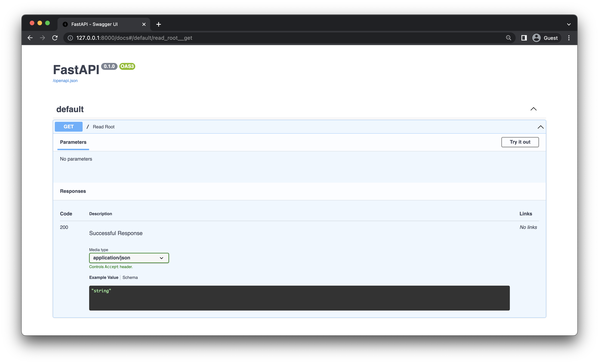Open a new tab with the plus icon
The width and height of the screenshot is (599, 364).
point(158,24)
